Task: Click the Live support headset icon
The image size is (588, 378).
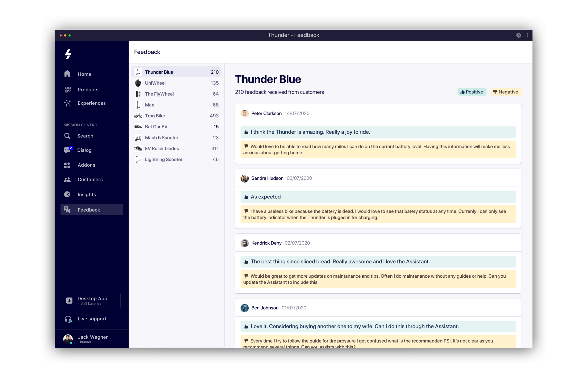Action: (x=68, y=319)
